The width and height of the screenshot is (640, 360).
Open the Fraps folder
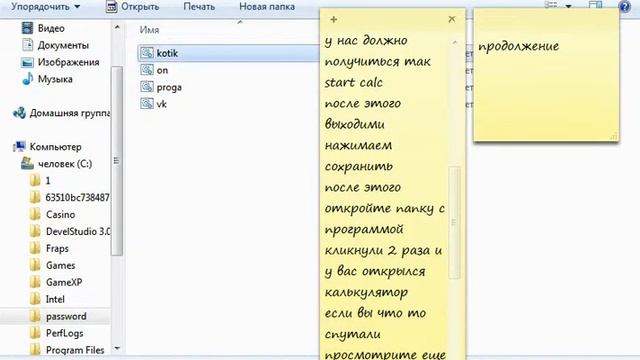click(57, 249)
